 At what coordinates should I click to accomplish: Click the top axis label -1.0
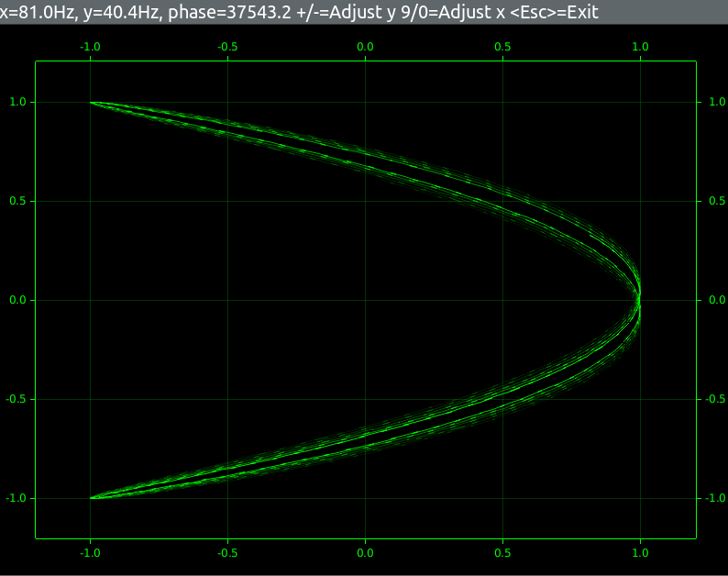click(90, 47)
